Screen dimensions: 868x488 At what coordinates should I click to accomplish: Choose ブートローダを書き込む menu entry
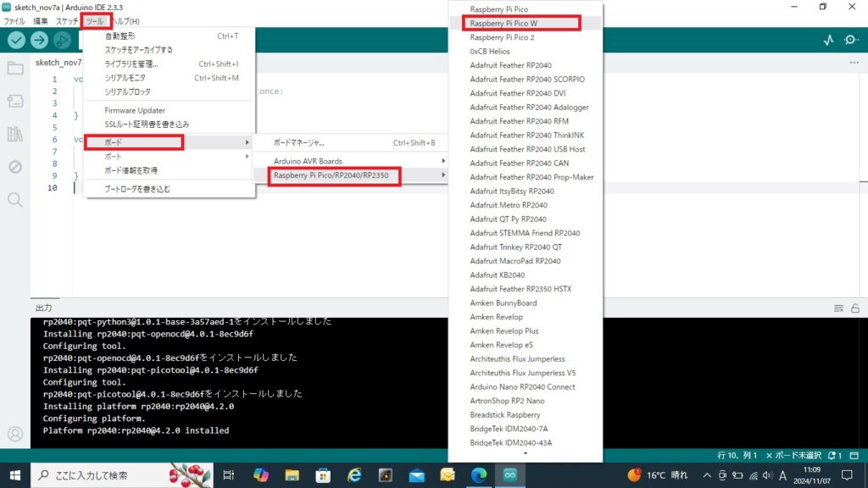[169, 189]
